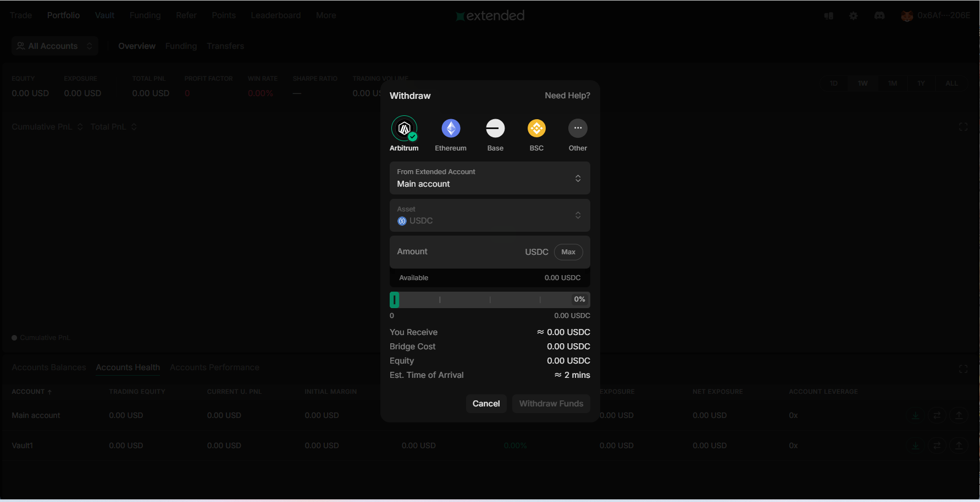Open Other networks option

[x=578, y=129]
